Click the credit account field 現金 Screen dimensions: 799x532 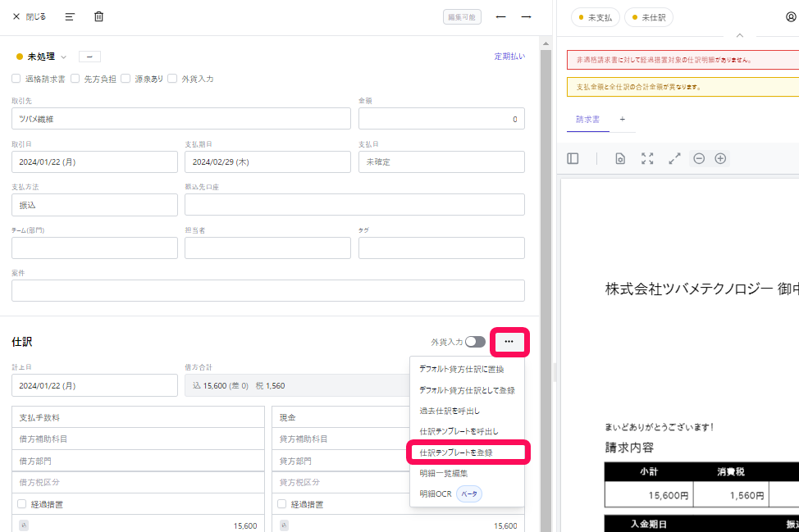pyautogui.click(x=340, y=417)
